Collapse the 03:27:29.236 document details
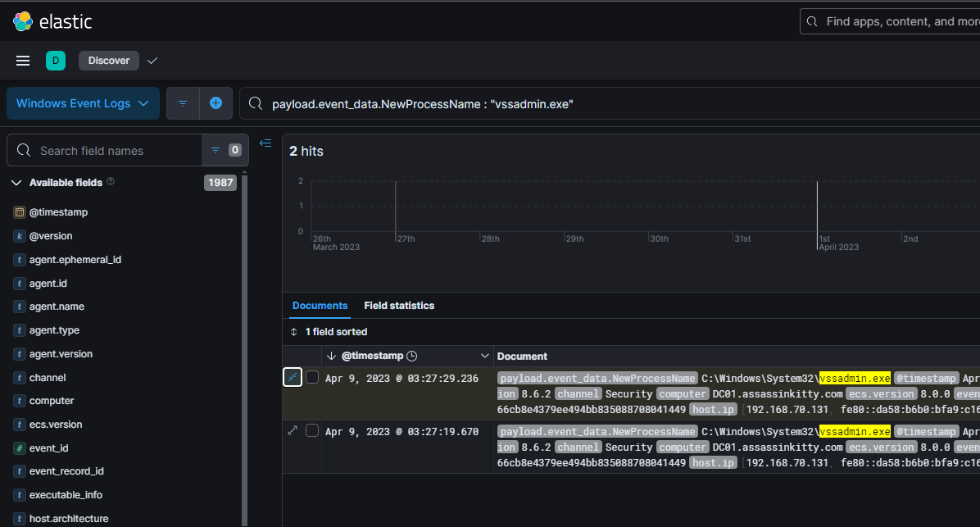Viewport: 980px width, 527px height. coord(293,377)
